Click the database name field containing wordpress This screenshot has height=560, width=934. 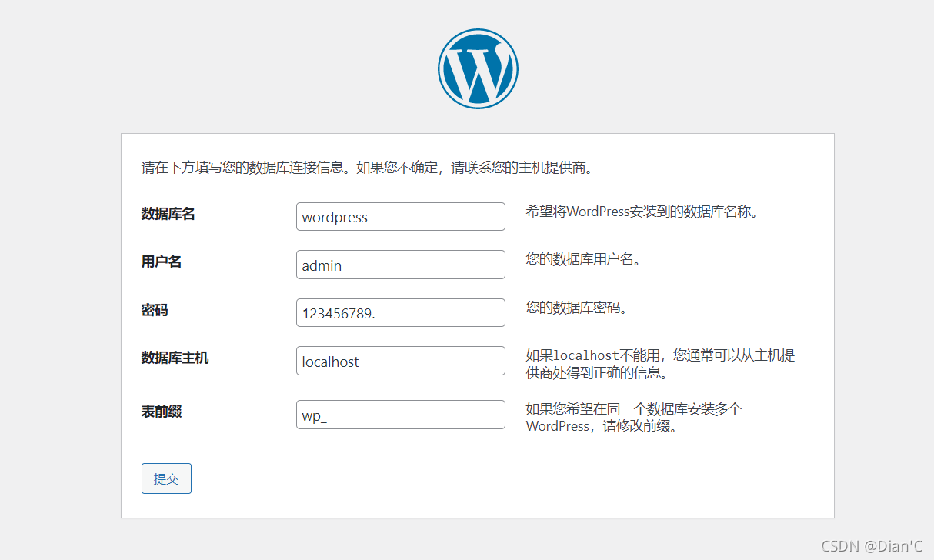coord(401,217)
